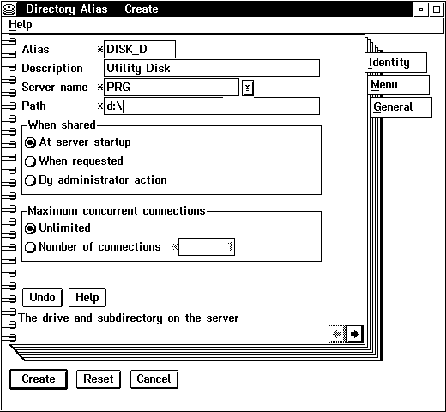The image size is (446, 412).
Task: Go to previous notebook page arrow
Action: coord(338,333)
